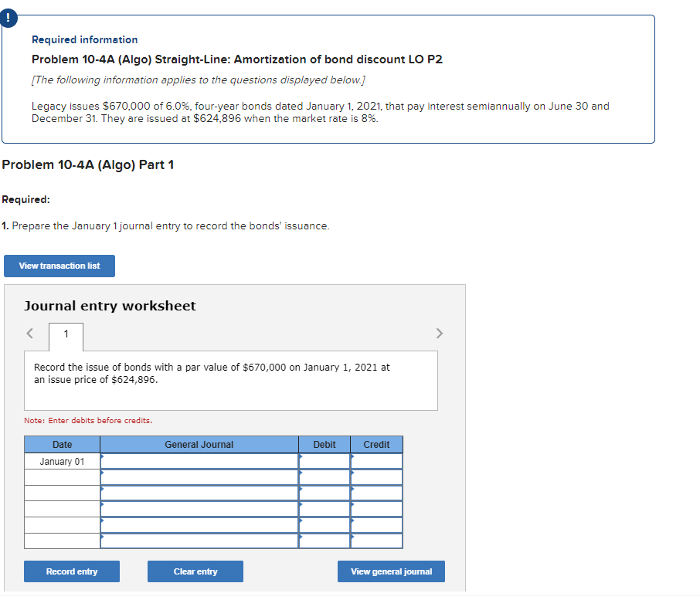700x600 pixels.
Task: Click the empty date cell below January 01
Action: 62,476
